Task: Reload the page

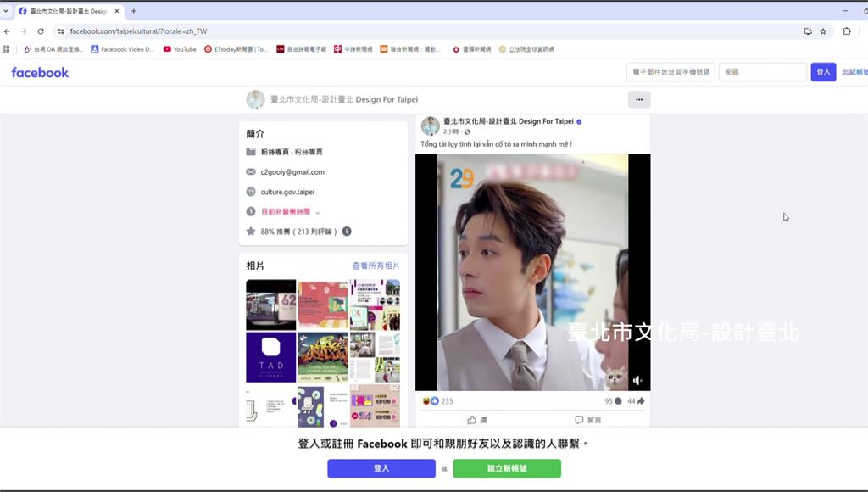Action: [40, 31]
